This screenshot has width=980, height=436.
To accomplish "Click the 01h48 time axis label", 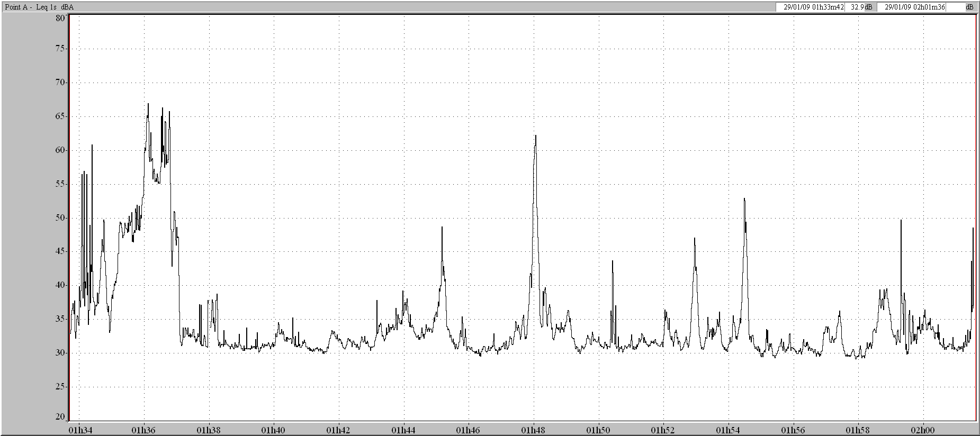I will 534,429.
